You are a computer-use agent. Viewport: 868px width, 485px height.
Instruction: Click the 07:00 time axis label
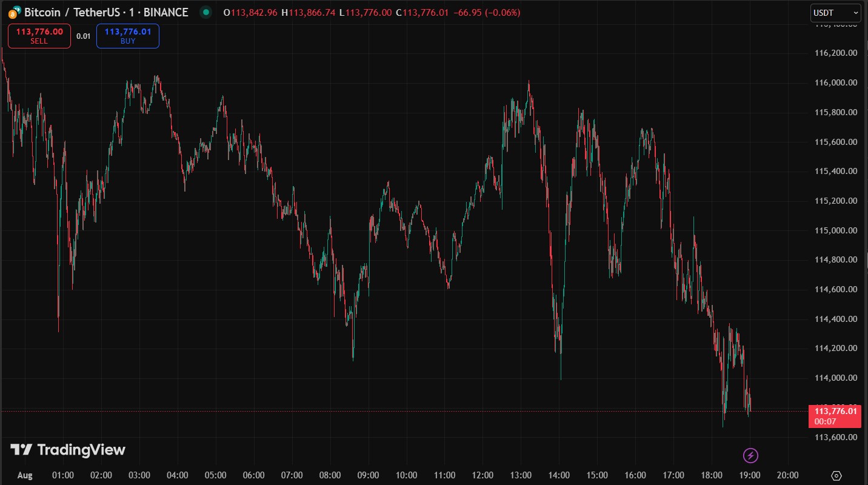(292, 475)
